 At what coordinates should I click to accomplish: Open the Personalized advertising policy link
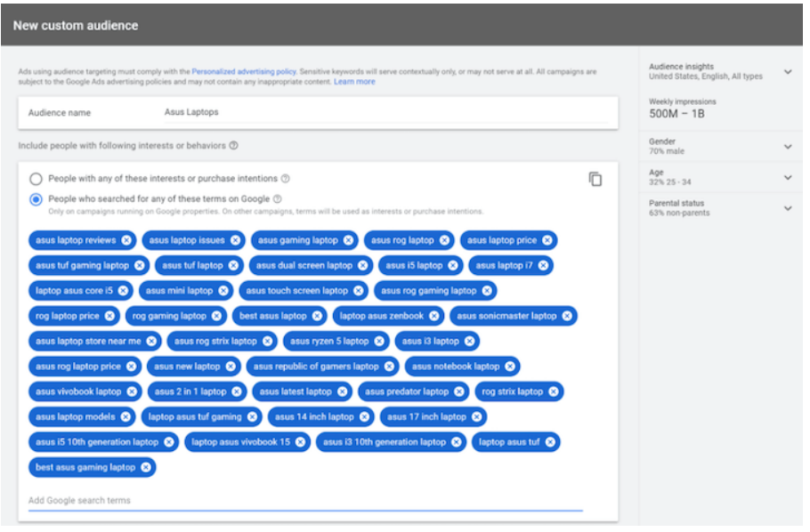[x=244, y=72]
